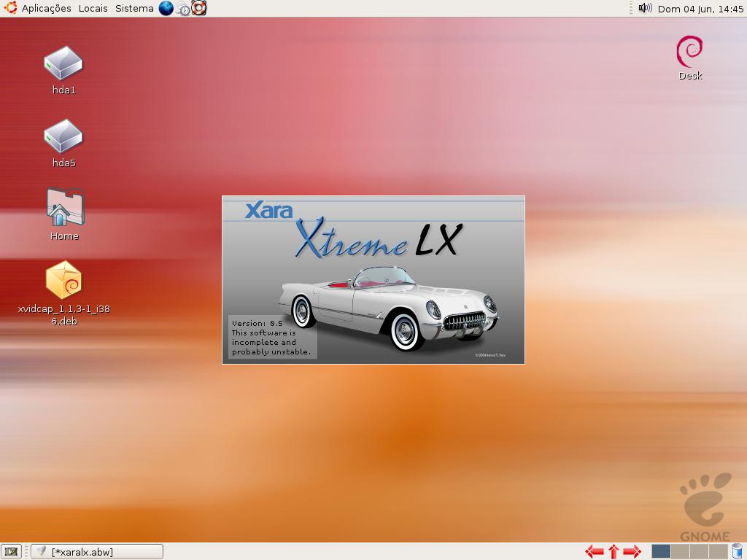Screen dimensions: 747x560
Task: Switch to the fourth workspace
Action: [718, 551]
